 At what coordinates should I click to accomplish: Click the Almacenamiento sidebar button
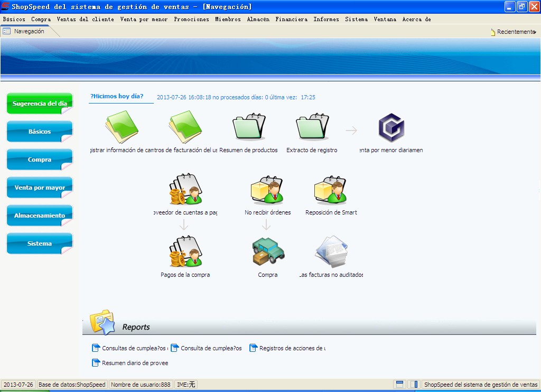(40, 216)
